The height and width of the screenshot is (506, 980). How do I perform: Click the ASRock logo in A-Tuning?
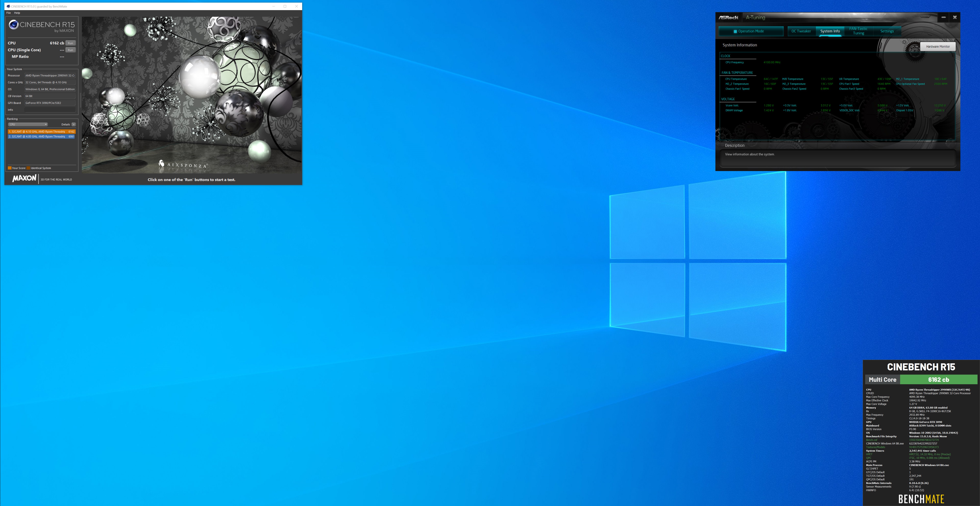click(x=728, y=17)
